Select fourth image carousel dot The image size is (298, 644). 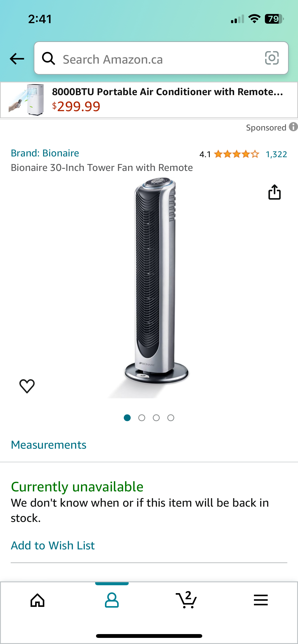coord(171,418)
